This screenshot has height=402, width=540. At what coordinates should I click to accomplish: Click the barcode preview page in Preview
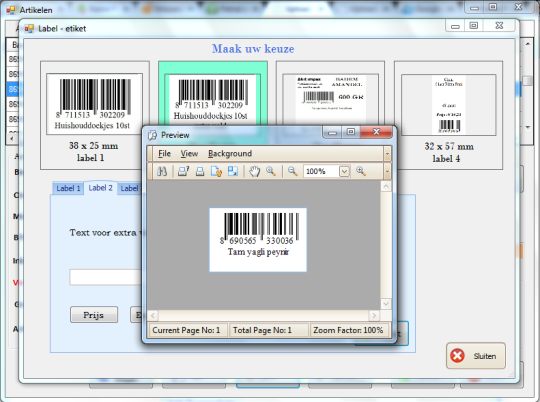pyautogui.click(x=258, y=240)
